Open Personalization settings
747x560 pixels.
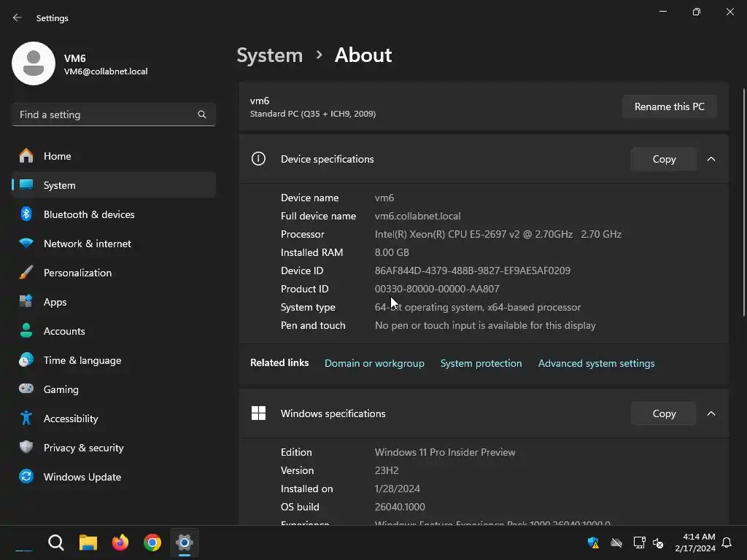point(113,273)
